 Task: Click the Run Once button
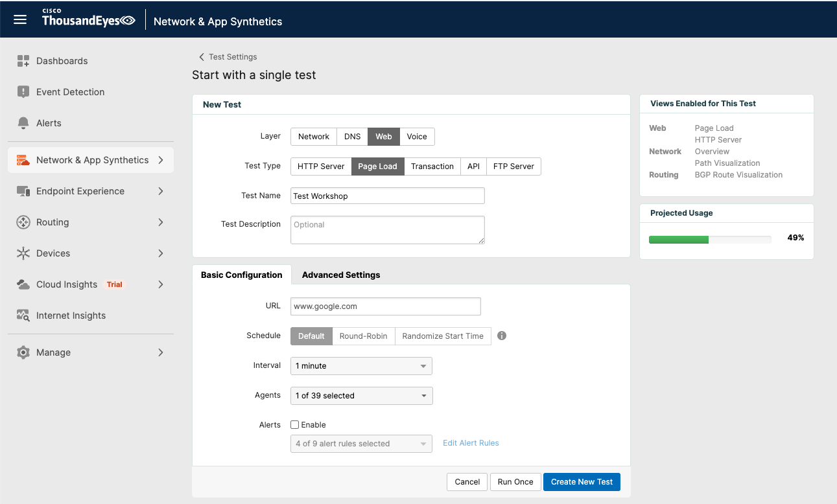pos(515,482)
